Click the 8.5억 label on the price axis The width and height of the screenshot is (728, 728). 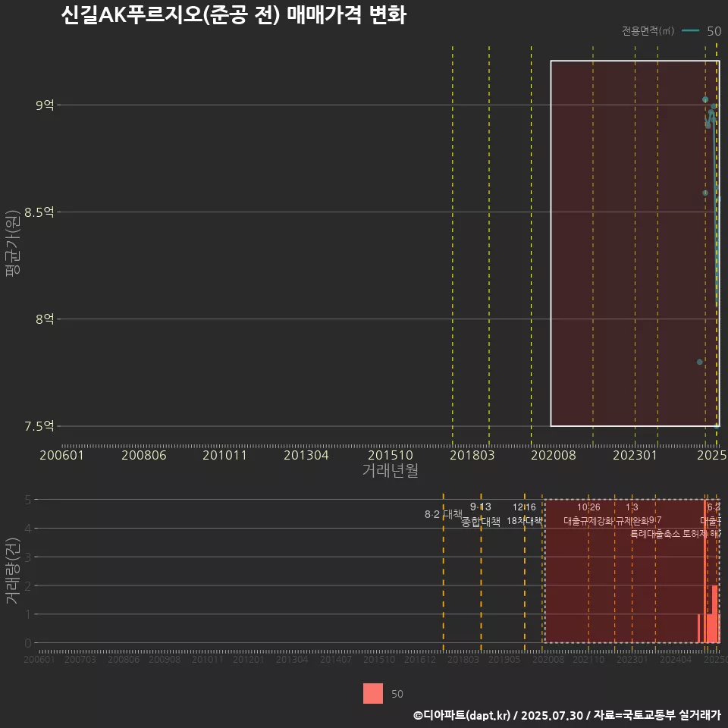coord(39,212)
